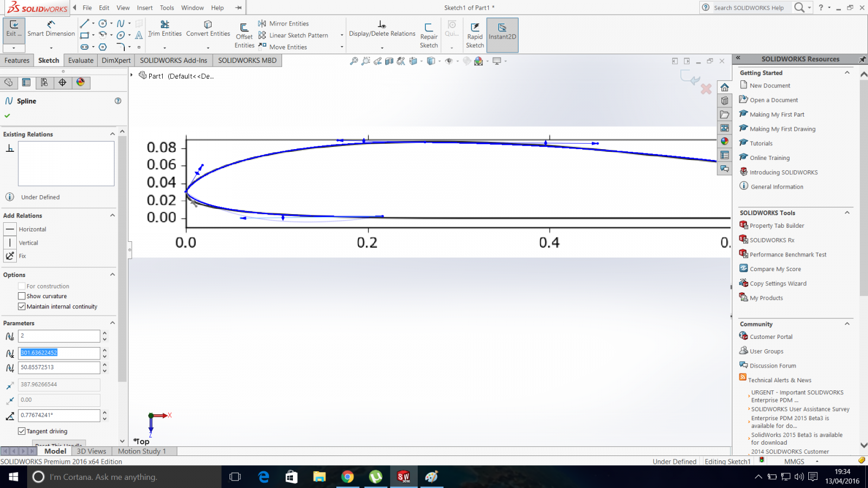The image size is (868, 488).
Task: Confirm the spline with green checkmark
Action: 7,115
